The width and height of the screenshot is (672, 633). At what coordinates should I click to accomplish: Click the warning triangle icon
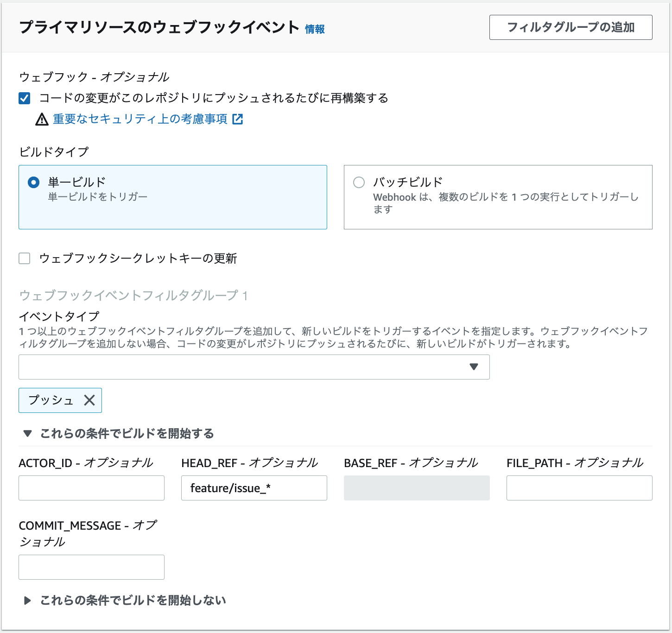coord(42,120)
